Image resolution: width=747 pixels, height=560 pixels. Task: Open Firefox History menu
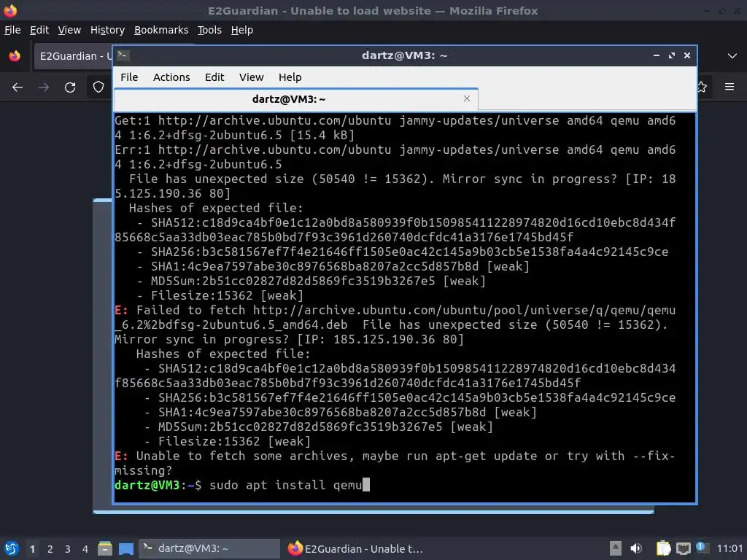[107, 30]
